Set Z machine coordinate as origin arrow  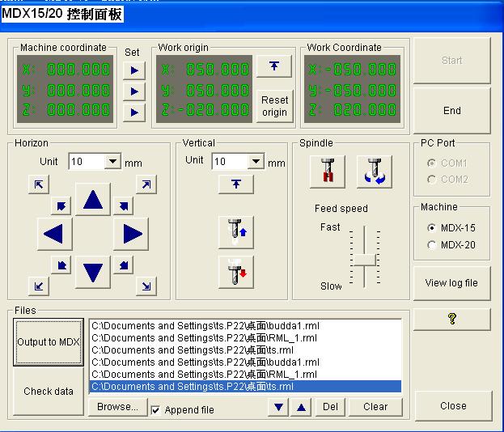pos(134,112)
